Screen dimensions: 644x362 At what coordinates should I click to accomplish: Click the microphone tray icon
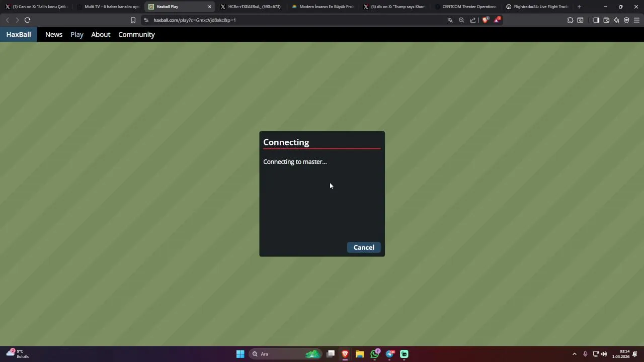[585, 354]
